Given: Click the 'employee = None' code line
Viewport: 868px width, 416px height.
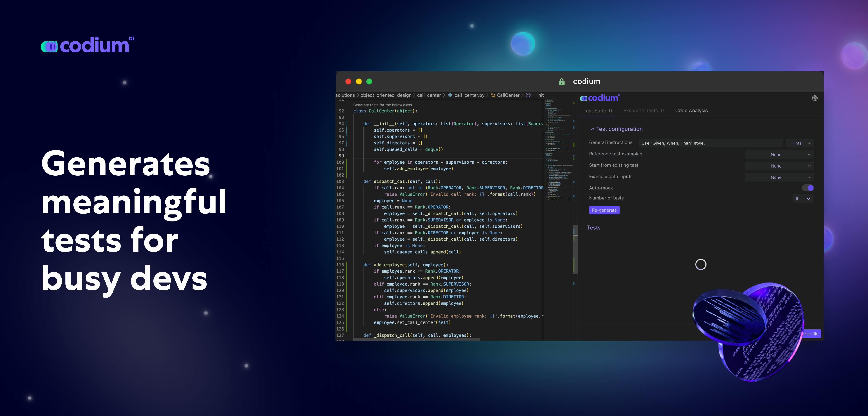Looking at the screenshot, I should coord(393,201).
